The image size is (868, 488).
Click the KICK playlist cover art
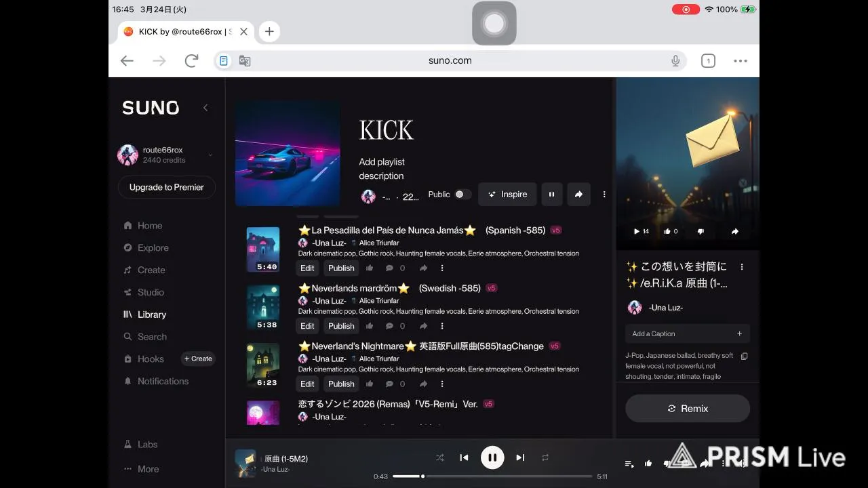288,153
